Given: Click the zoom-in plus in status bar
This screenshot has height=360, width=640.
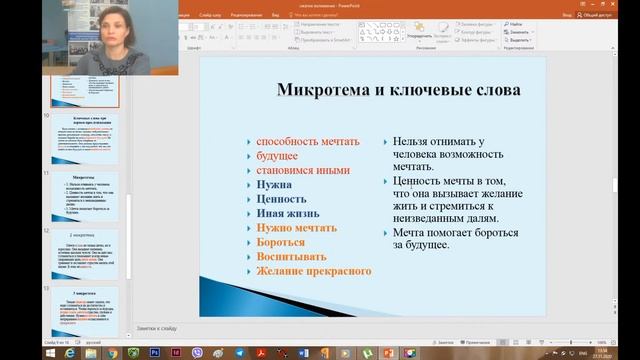Looking at the screenshot, I should tap(590, 342).
